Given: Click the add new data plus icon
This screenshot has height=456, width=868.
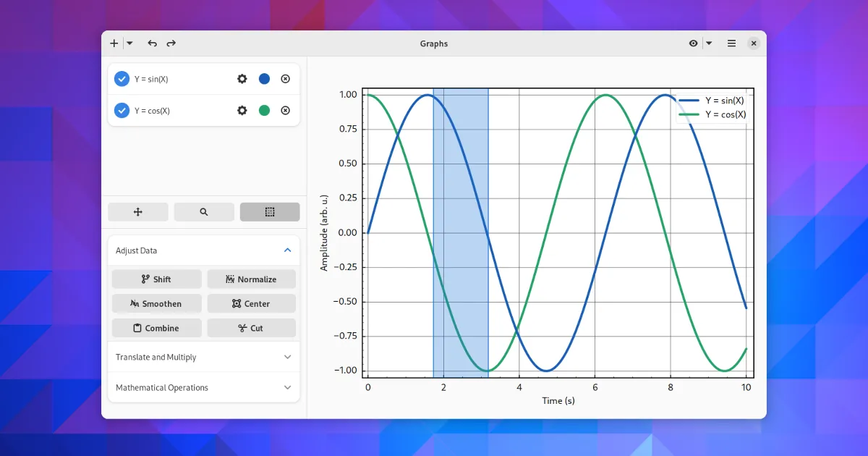Looking at the screenshot, I should pos(114,43).
